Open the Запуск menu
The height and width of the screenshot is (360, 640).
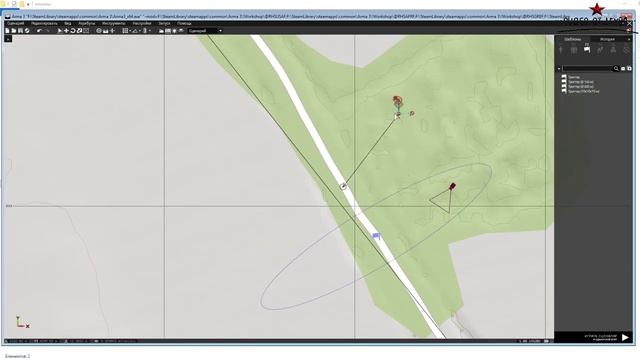point(164,23)
